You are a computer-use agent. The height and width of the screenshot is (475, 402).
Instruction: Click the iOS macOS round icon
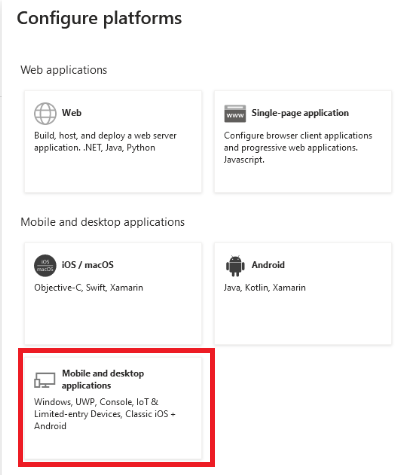point(45,266)
